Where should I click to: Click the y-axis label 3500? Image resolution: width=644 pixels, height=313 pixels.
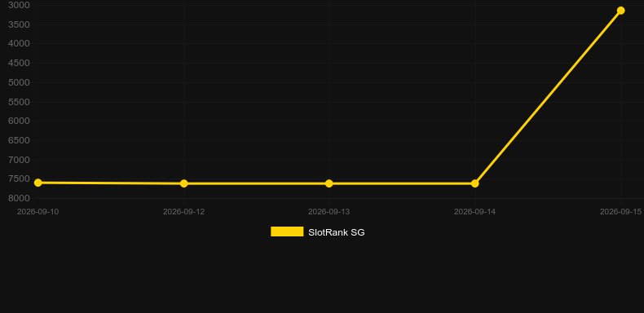[x=19, y=24]
